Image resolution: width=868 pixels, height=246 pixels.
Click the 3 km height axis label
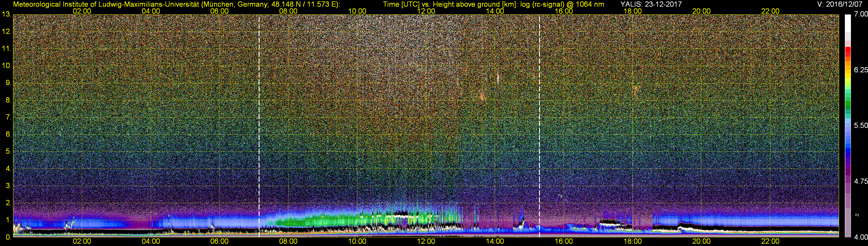coord(8,186)
